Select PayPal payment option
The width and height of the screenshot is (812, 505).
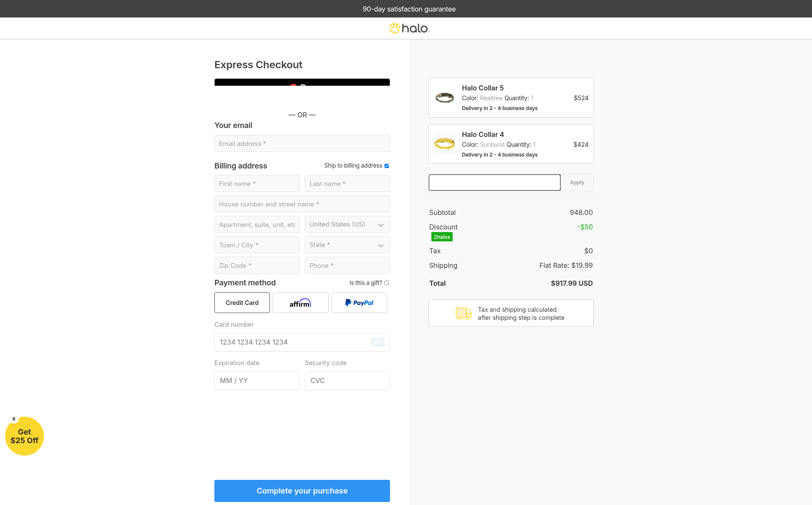pyautogui.click(x=359, y=303)
